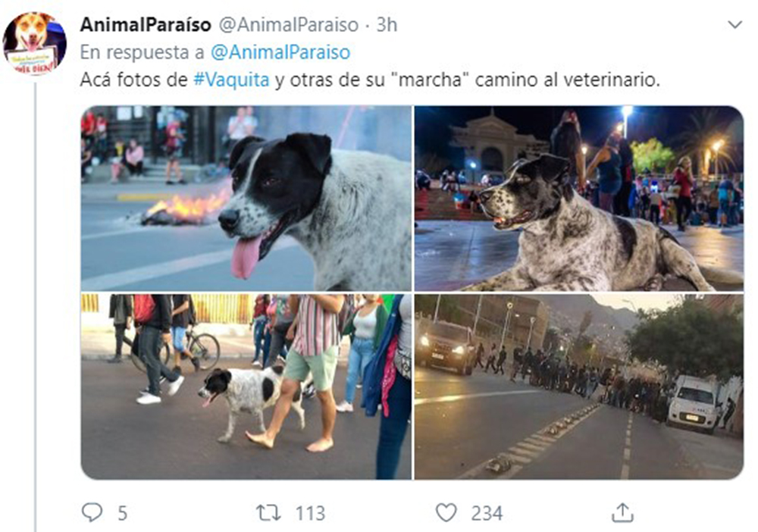Retweet using the arrows icon
The width and height of the screenshot is (758, 532).
click(268, 512)
